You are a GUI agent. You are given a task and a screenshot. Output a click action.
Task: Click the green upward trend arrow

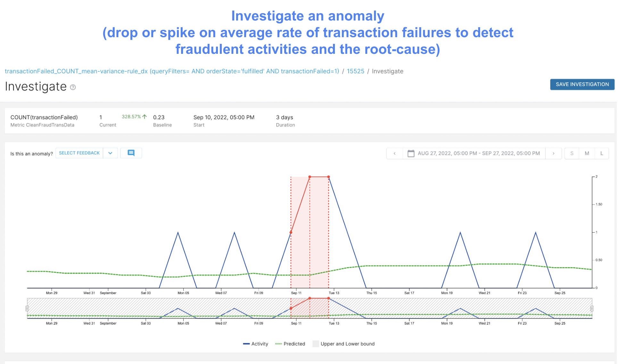click(x=145, y=117)
